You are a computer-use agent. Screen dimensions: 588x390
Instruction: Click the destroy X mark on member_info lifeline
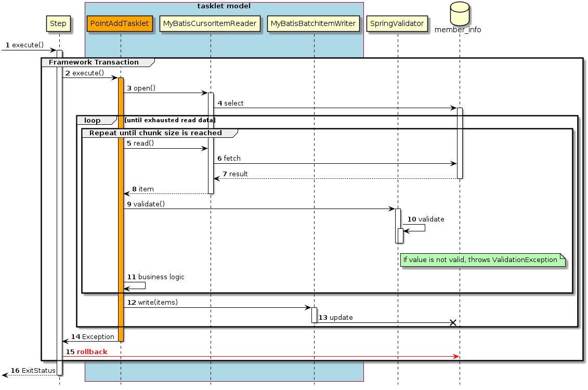[453, 322]
